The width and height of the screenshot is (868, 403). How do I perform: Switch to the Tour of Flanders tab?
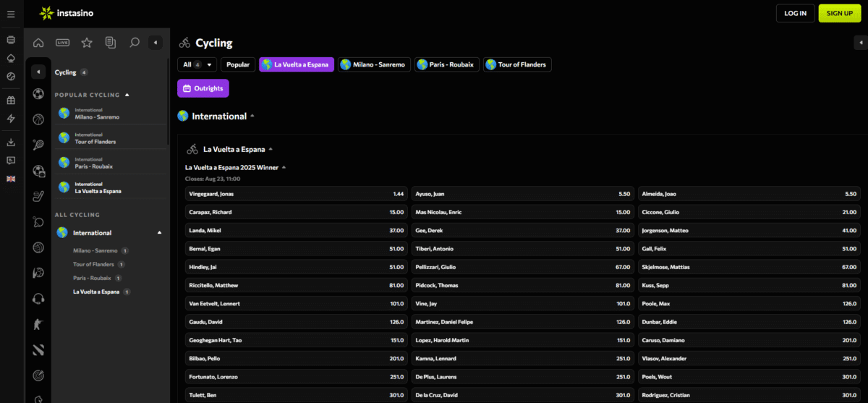tap(517, 64)
